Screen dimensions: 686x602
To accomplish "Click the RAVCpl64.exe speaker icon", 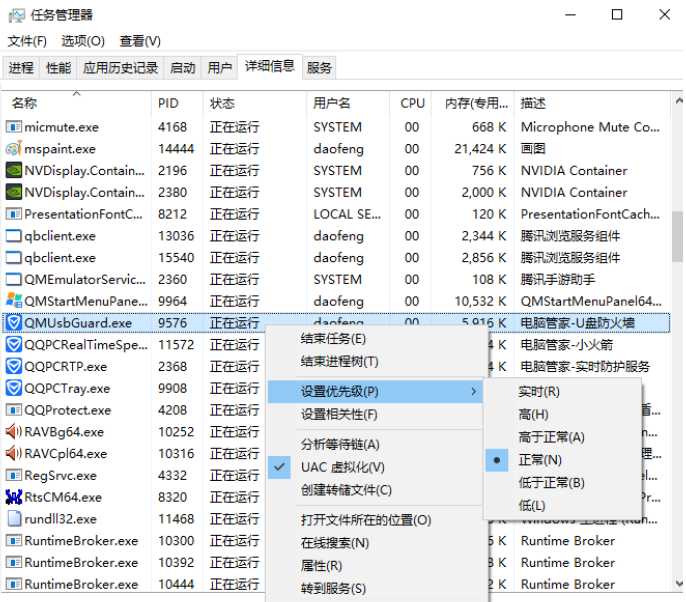I will [x=14, y=454].
